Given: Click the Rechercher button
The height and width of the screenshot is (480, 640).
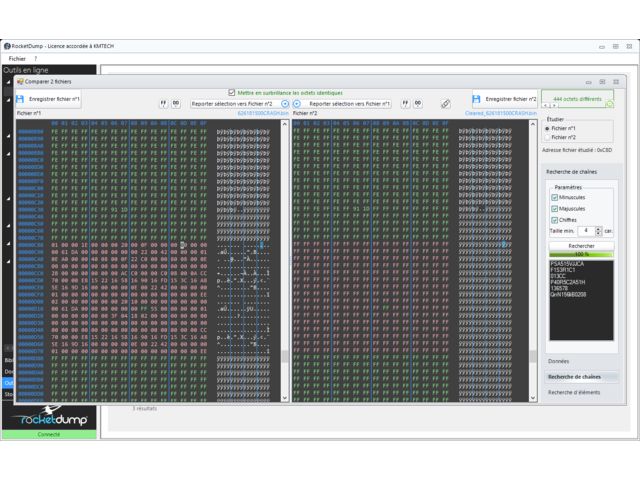Looking at the screenshot, I should coord(581,246).
